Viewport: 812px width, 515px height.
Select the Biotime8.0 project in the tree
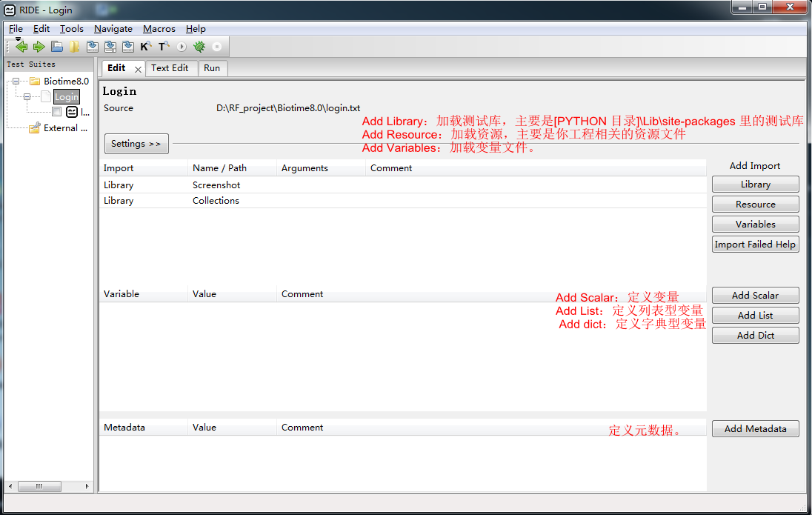(66, 81)
